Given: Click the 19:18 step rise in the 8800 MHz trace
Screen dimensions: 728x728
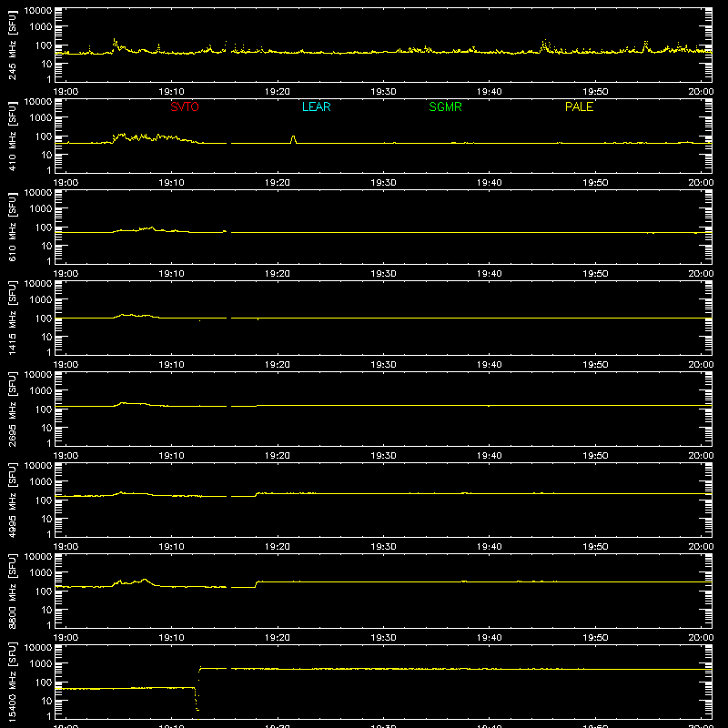Looking at the screenshot, I should (x=257, y=584).
